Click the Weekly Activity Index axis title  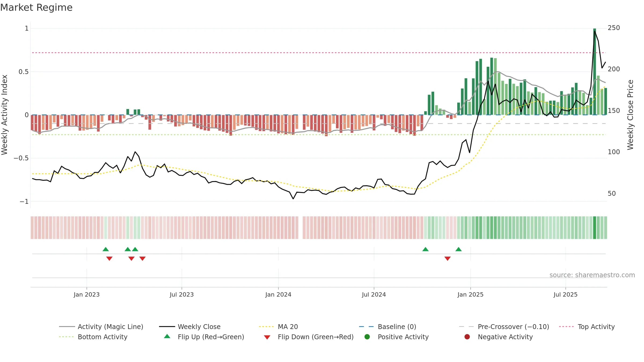4,115
